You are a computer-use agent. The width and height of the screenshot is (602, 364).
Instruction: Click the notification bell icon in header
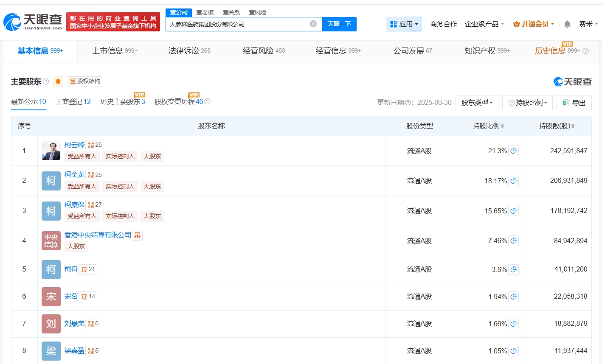pos(567,24)
